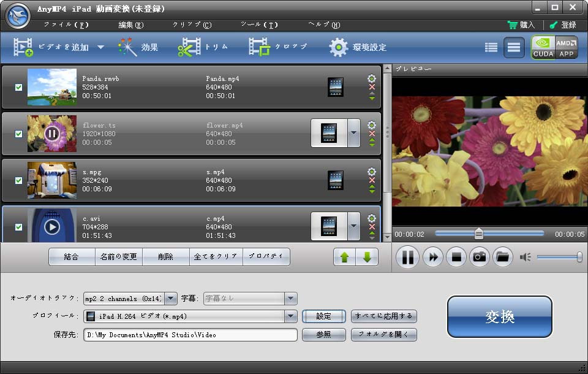The width and height of the screenshot is (588, 374).
Task: Click the Purchase (購入) cart link
Action: pyautogui.click(x=521, y=25)
